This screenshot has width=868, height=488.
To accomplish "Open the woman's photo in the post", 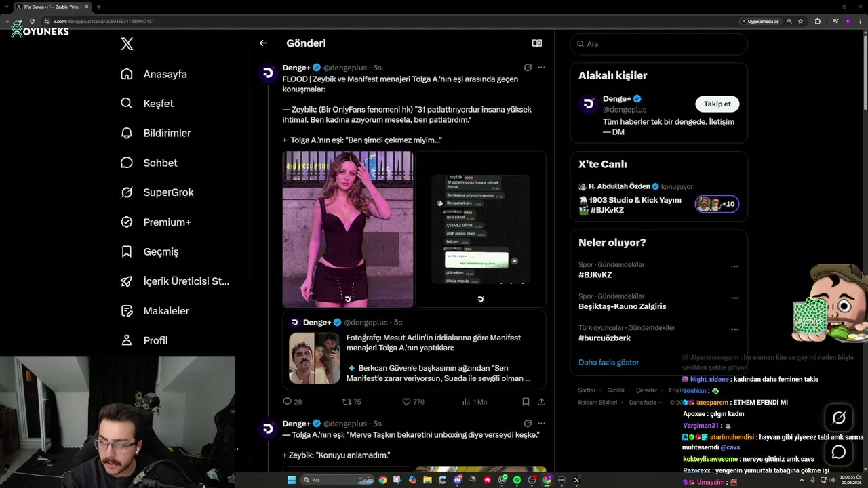I will coord(348,229).
